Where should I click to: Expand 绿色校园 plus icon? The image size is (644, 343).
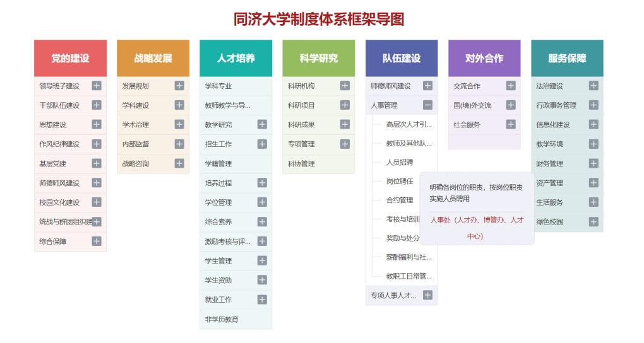[593, 222]
